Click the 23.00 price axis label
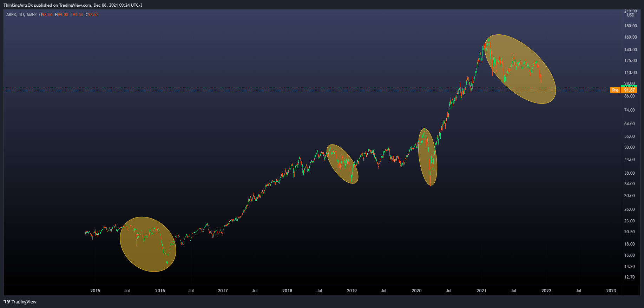The width and height of the screenshot is (644, 308). pos(630,221)
